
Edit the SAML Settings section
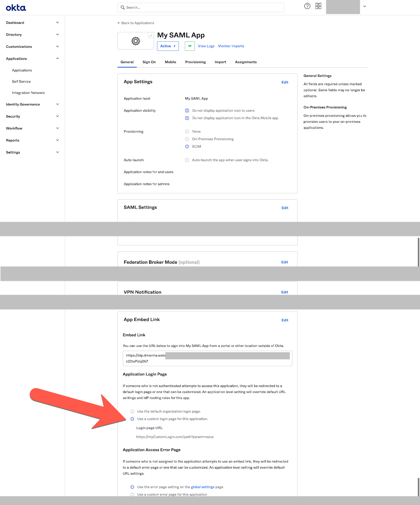pyautogui.click(x=285, y=208)
